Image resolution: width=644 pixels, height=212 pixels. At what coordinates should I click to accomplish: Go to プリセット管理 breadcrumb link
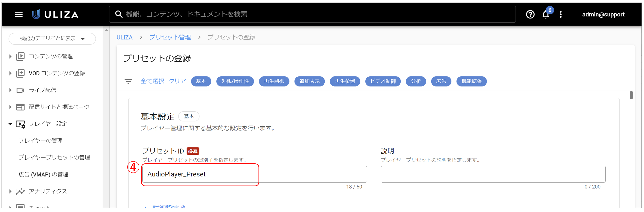tap(170, 37)
